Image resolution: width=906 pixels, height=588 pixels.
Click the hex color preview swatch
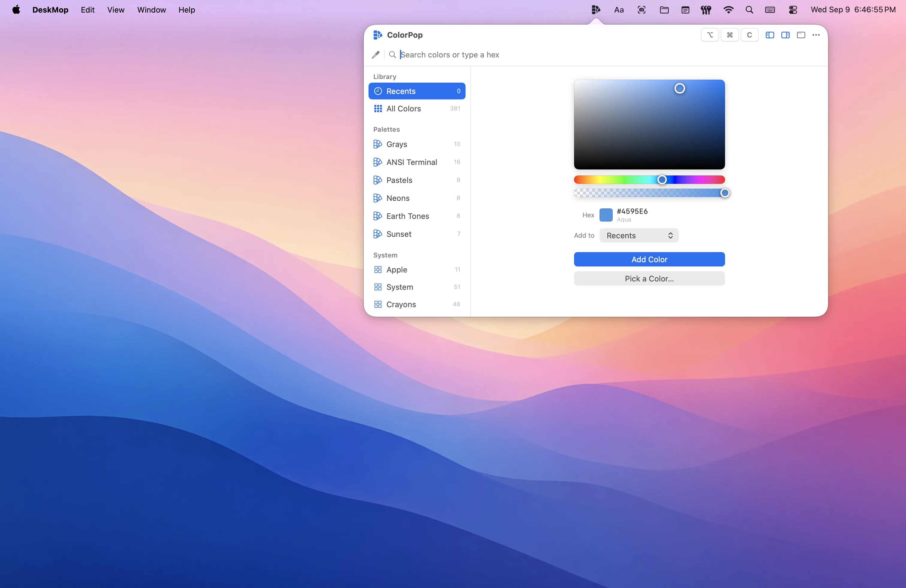(x=606, y=215)
